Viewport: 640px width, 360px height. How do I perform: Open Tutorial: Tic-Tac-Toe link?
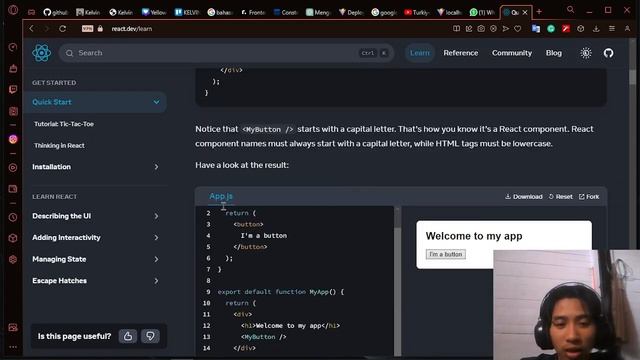(x=64, y=124)
